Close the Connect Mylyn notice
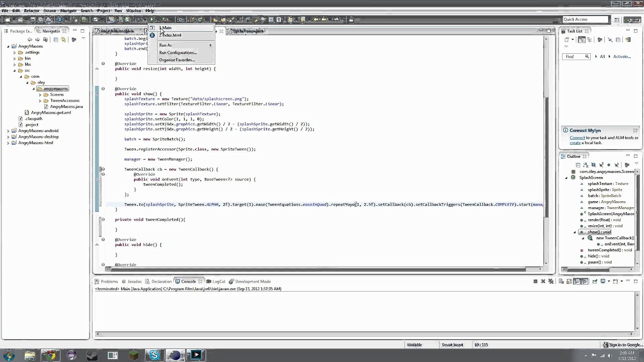Viewport: 644px width, 362px height. coord(635,130)
